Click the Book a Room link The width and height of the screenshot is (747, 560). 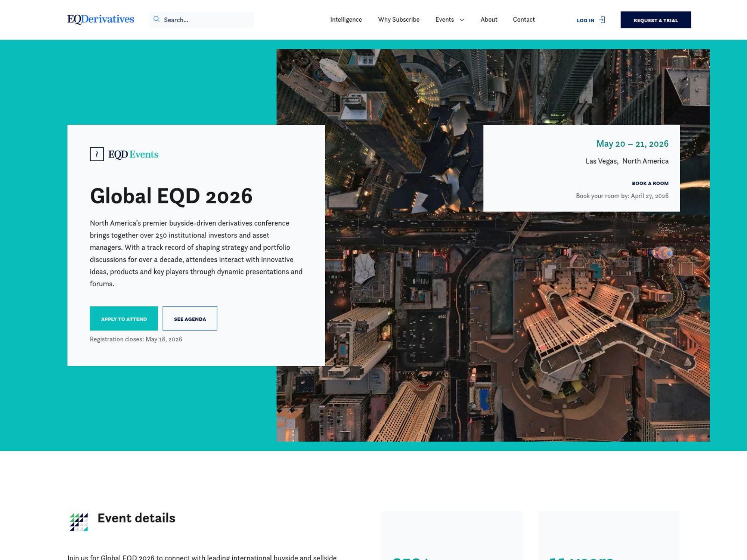(x=650, y=183)
